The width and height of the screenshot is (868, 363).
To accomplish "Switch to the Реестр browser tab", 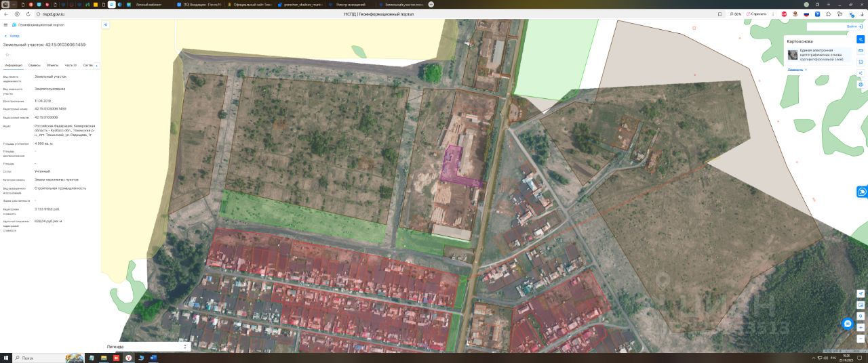I will point(351,4).
